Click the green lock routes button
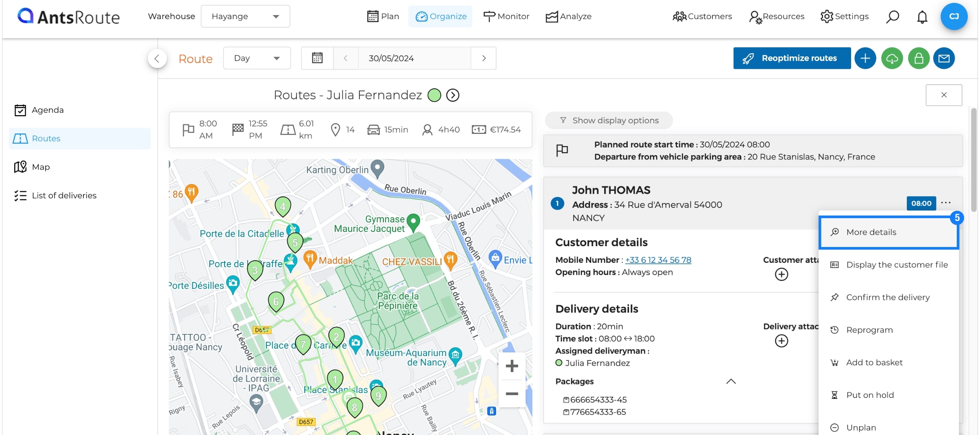Screen dimensions: 980x435 point(919,58)
